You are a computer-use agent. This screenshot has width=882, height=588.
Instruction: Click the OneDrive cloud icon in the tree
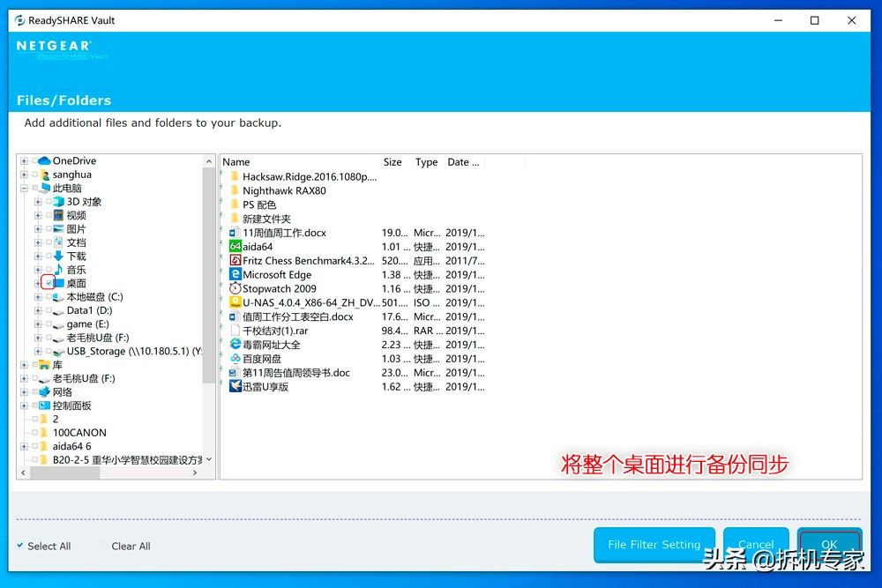pyautogui.click(x=44, y=160)
